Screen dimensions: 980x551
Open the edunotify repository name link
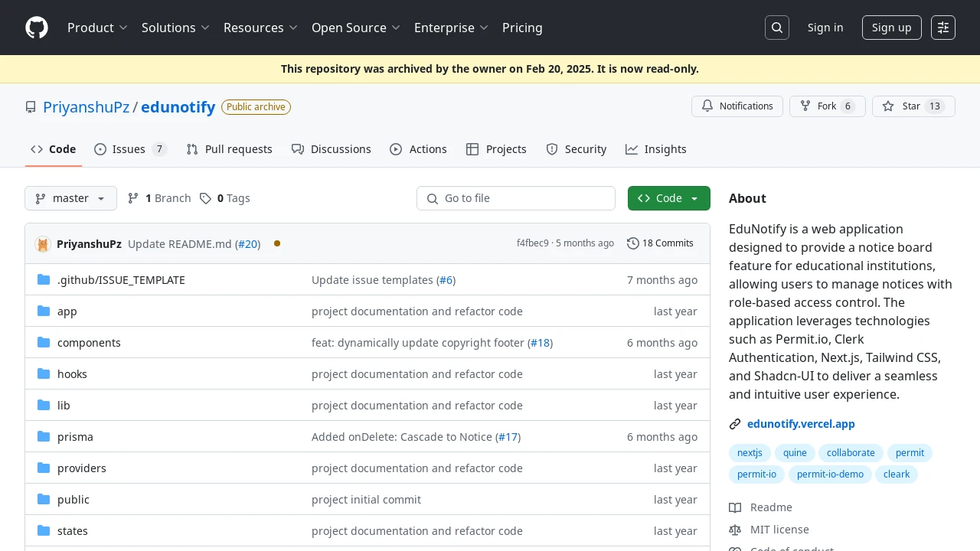(178, 107)
